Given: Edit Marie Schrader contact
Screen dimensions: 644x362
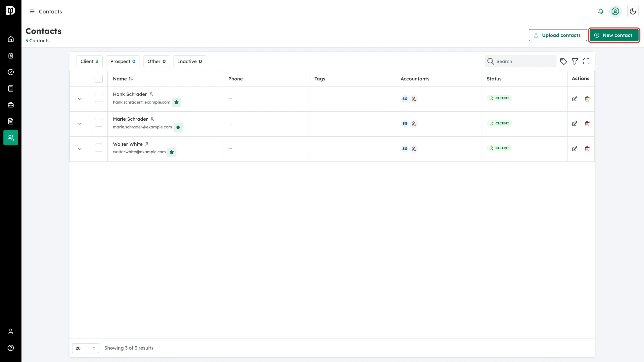Looking at the screenshot, I should pos(575,124).
